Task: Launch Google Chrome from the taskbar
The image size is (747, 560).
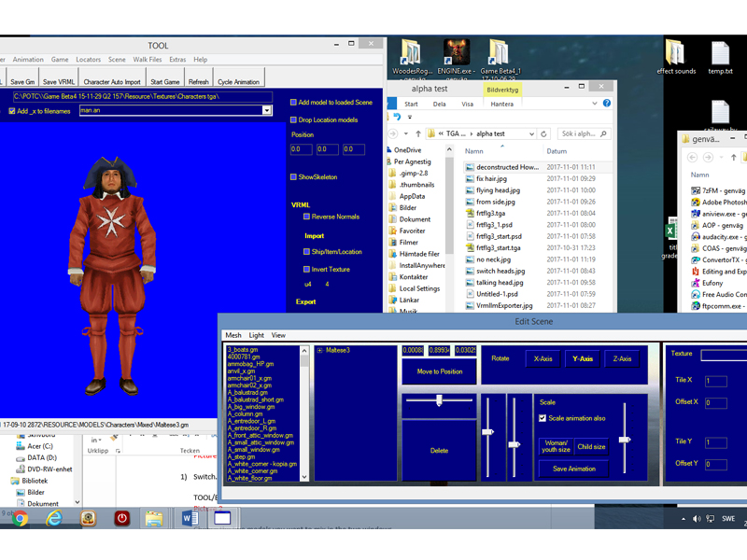Action: (20, 518)
